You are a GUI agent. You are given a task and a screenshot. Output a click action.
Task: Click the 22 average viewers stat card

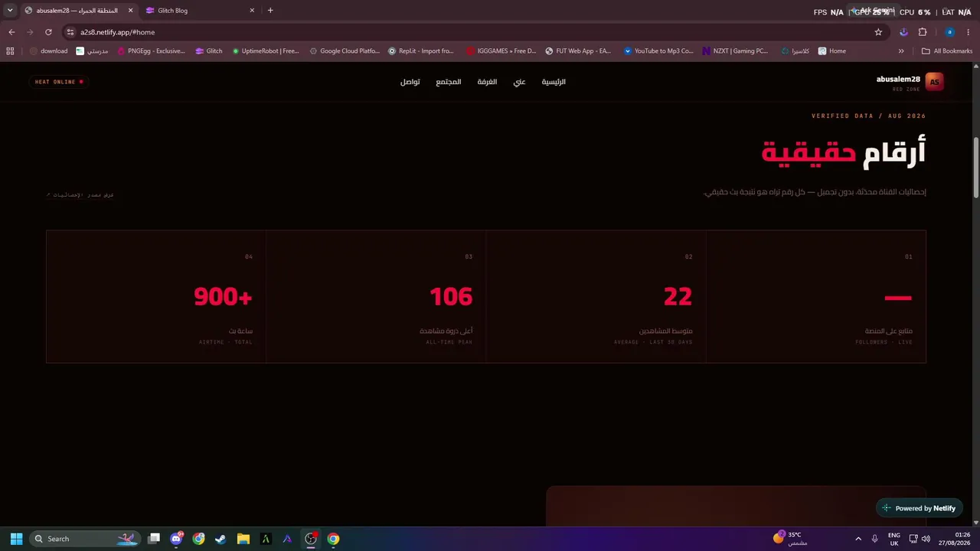[x=596, y=296]
